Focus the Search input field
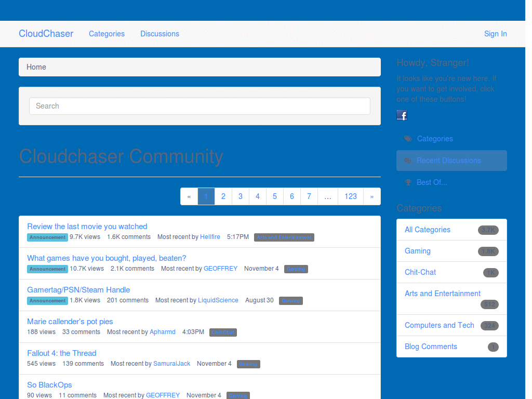This screenshot has width=532, height=399. point(199,106)
